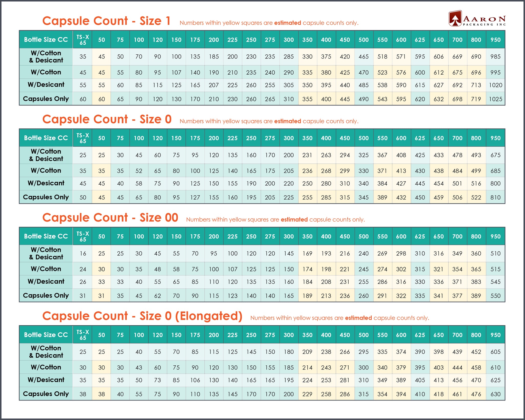
Task: Click 'Capsules Only' row label in Size 1 table
Action: click(46, 99)
